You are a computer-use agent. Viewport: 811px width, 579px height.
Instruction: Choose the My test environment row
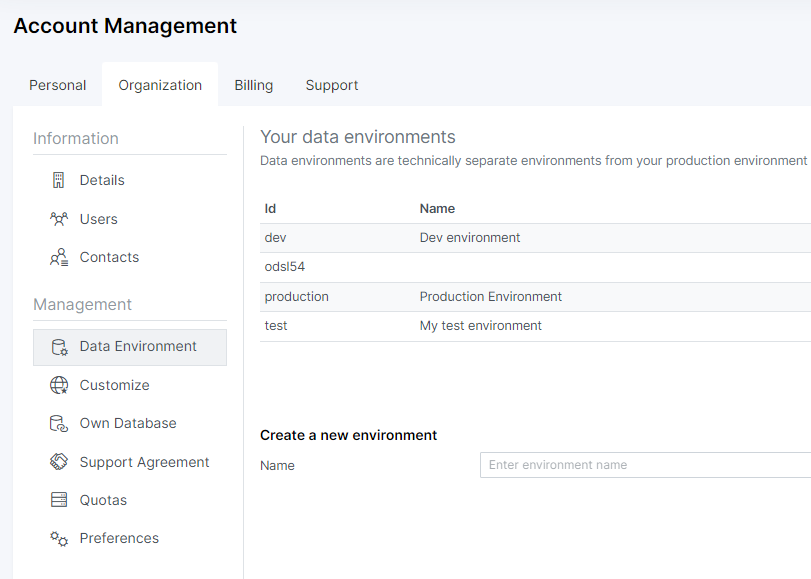click(480, 326)
